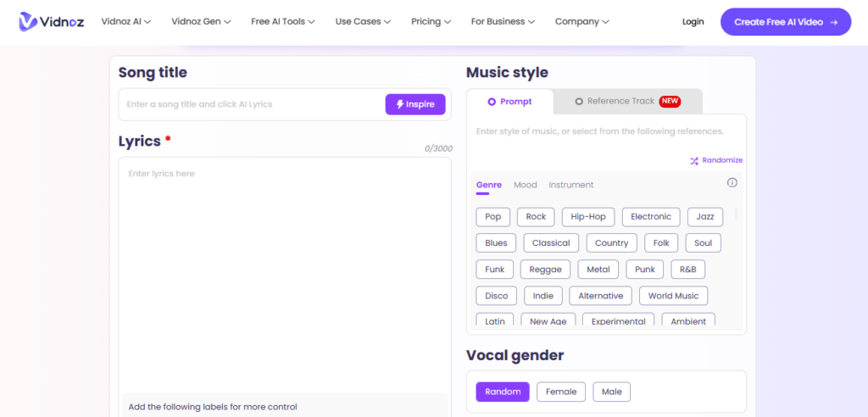
Task: Click 'Add the following labels for more control'
Action: pyautogui.click(x=213, y=407)
